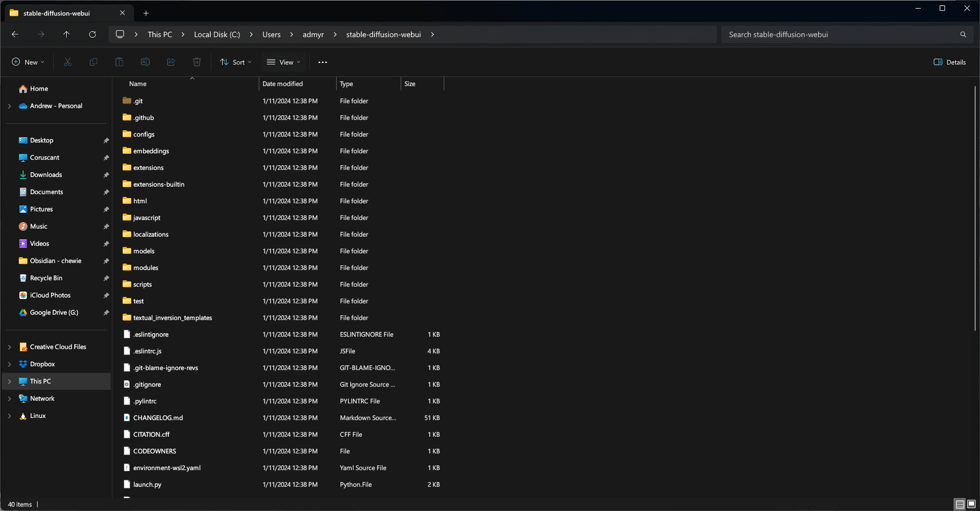980x511 pixels.
Task: Open the New item dropdown
Action: click(x=28, y=62)
